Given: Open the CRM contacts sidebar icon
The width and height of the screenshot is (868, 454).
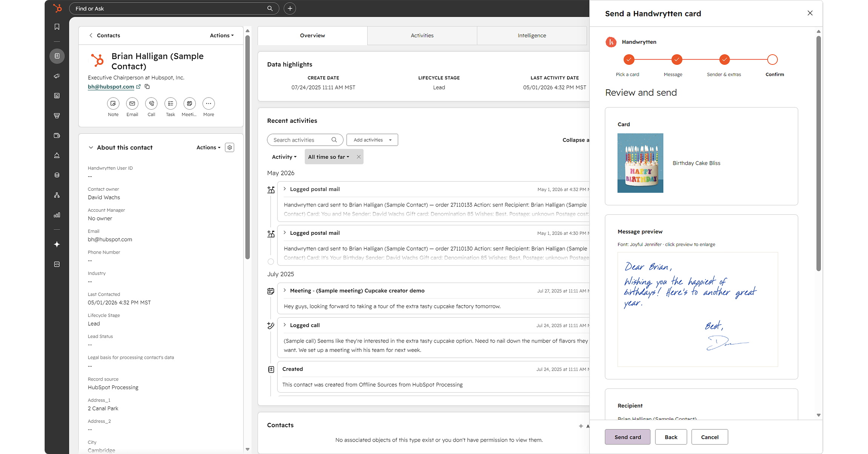Looking at the screenshot, I should [57, 56].
